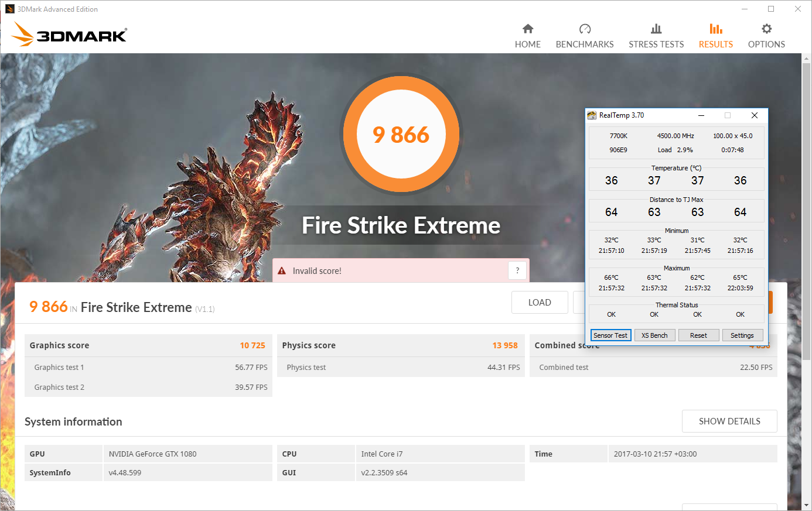The image size is (812, 511).
Task: Click the '39.57 FPS' value
Action: pos(251,387)
